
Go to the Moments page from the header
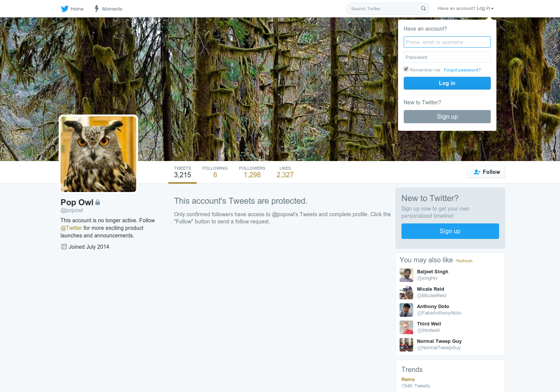[108, 9]
